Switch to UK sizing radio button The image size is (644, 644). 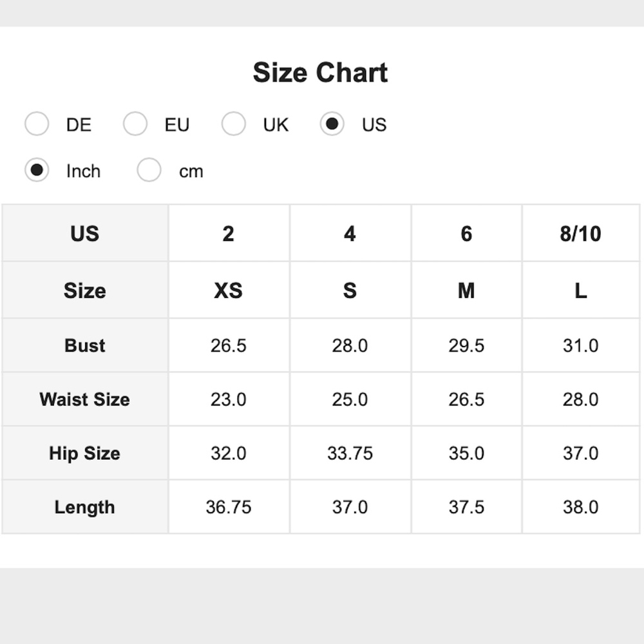(x=234, y=124)
